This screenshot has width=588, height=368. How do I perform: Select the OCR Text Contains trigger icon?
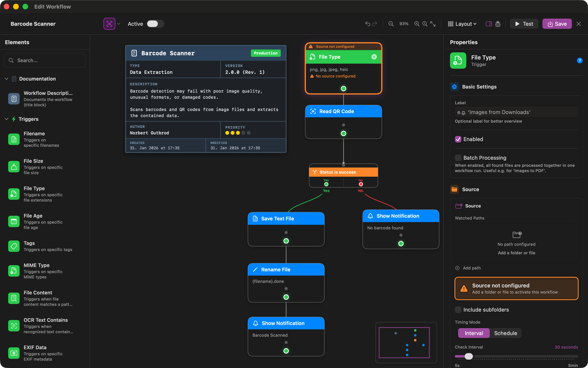14,326
